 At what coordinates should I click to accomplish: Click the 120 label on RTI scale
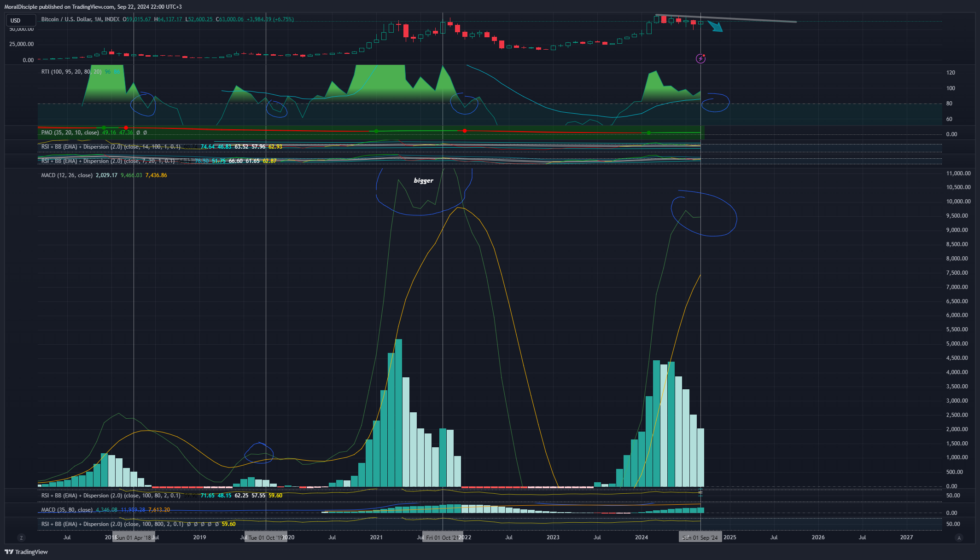point(951,73)
